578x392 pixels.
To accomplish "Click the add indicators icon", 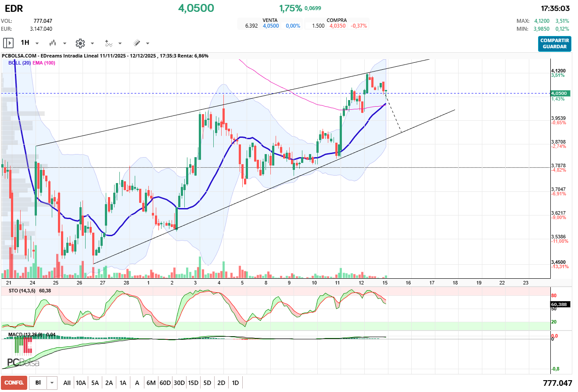I will (109, 43).
